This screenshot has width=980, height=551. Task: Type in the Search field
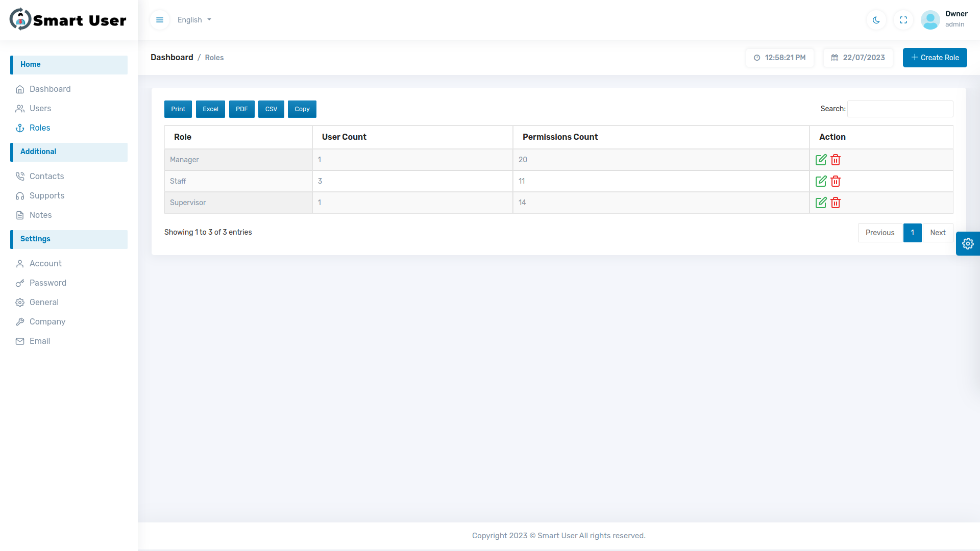point(899,109)
